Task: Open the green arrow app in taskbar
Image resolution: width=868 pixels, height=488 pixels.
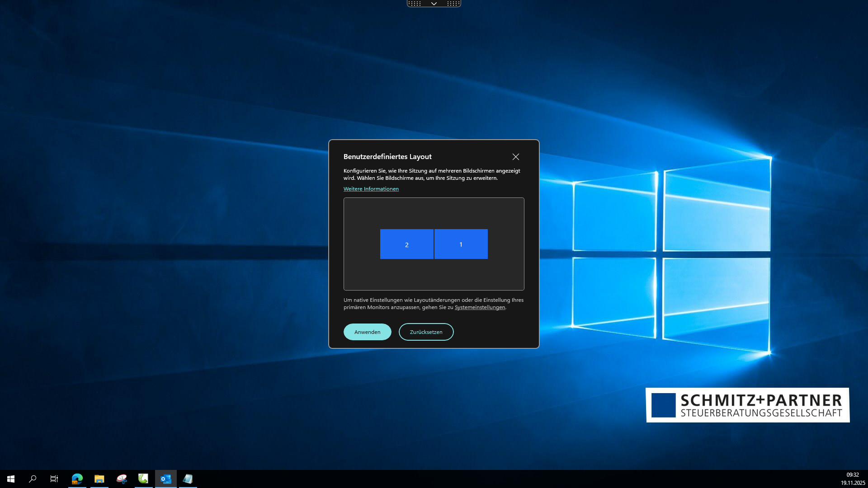Action: (x=143, y=479)
